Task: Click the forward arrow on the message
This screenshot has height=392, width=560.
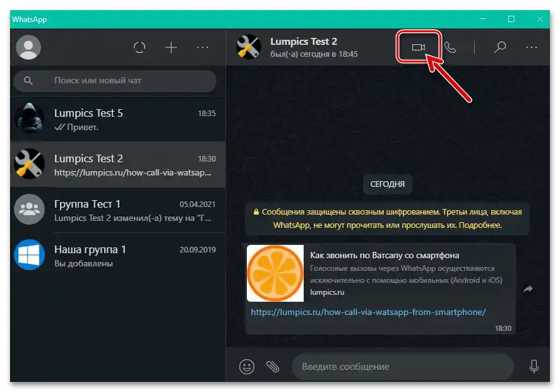Action: [528, 288]
